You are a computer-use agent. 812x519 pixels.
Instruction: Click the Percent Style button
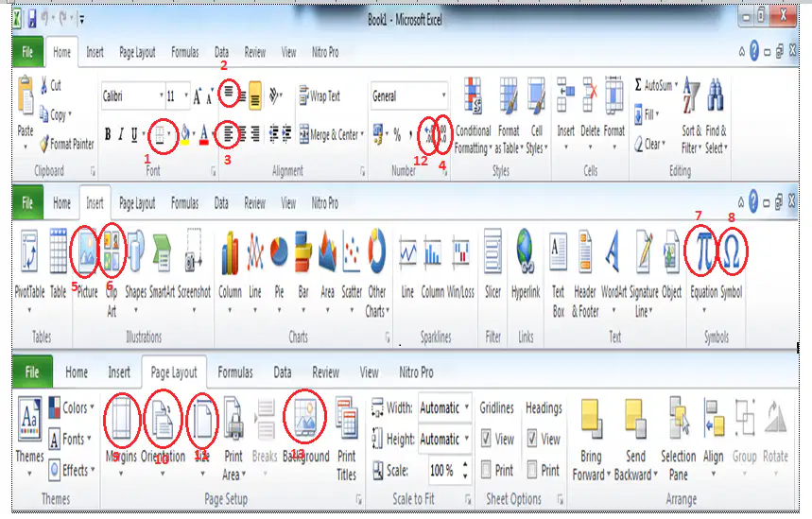[397, 135]
